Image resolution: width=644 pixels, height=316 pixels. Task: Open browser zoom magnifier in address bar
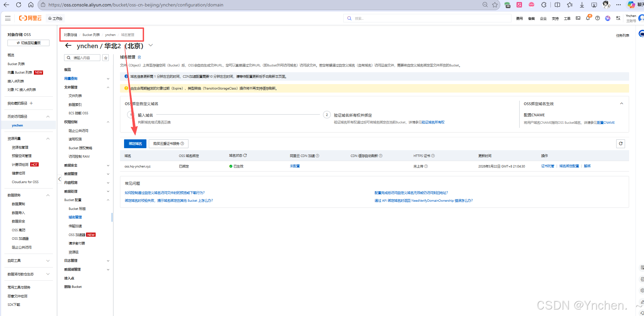tap(485, 5)
